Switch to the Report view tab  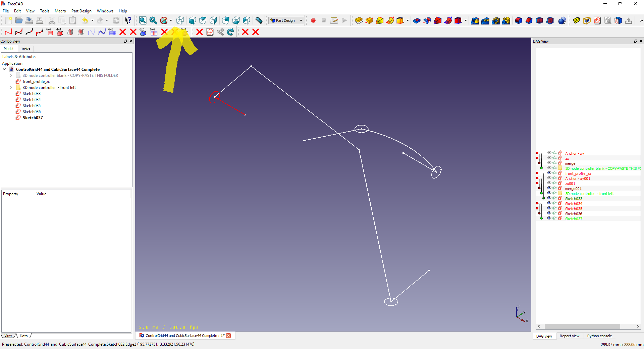(570, 336)
